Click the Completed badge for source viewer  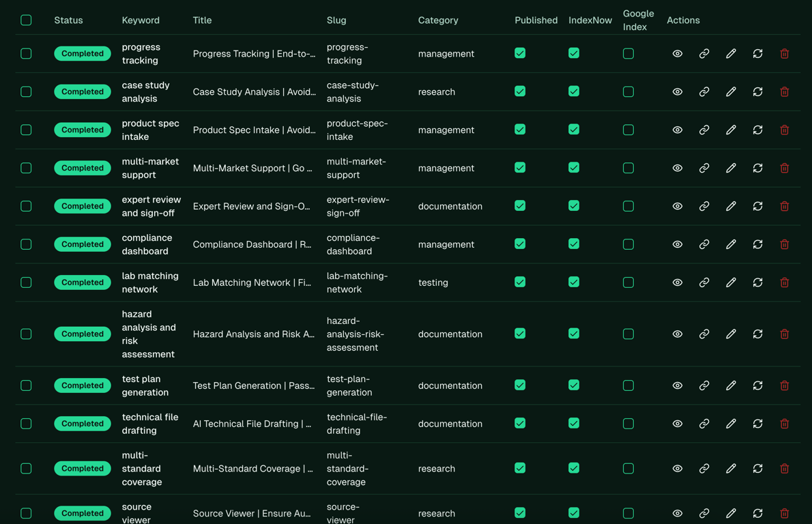coord(83,513)
